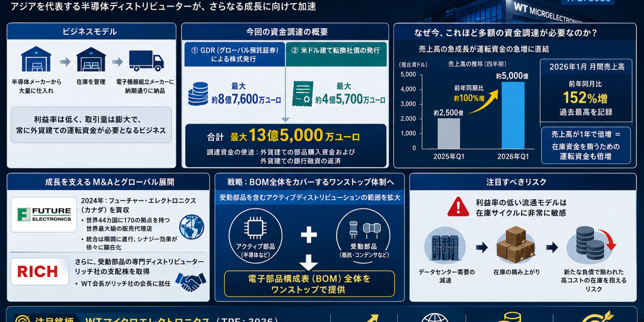Screen dimensions: 644x322
Task: Click the 戦略:BOM全体をカバーするワンストップ体制へ title
Action: pyautogui.click(x=311, y=182)
